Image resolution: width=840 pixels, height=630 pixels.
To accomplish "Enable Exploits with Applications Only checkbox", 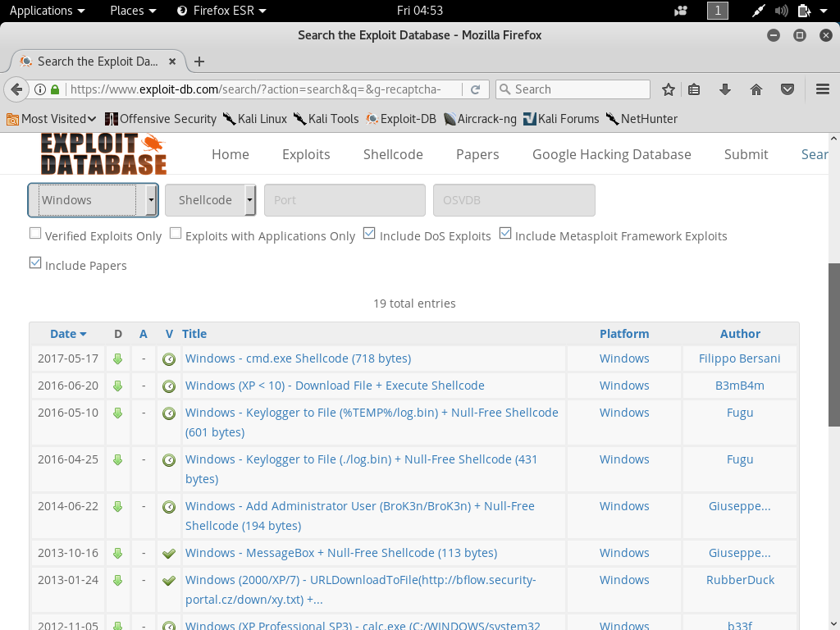I will 176,233.
